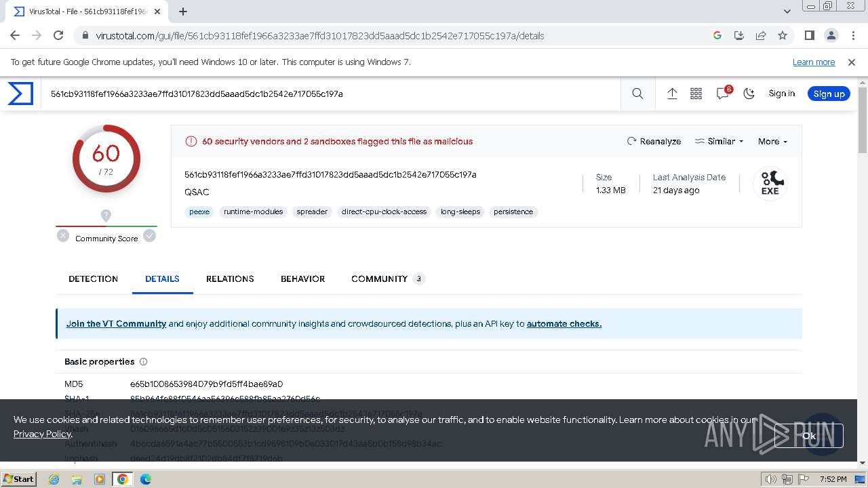Click the community score question marker
868x488 pixels.
point(106,216)
